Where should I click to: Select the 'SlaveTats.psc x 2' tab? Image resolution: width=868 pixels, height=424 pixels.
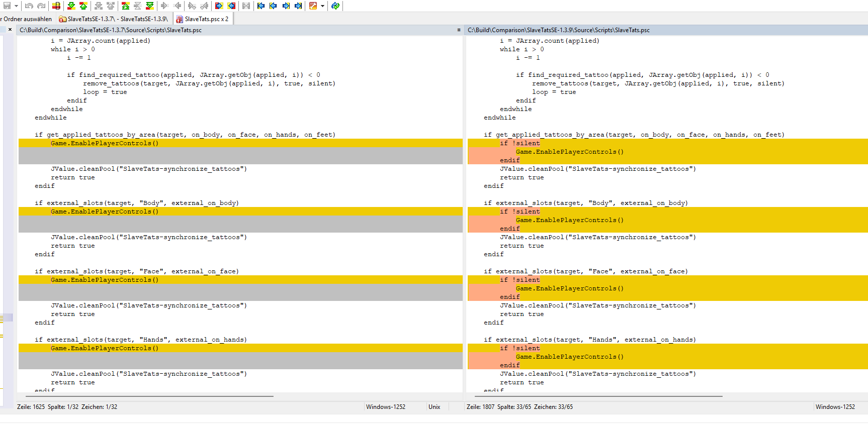coord(202,19)
